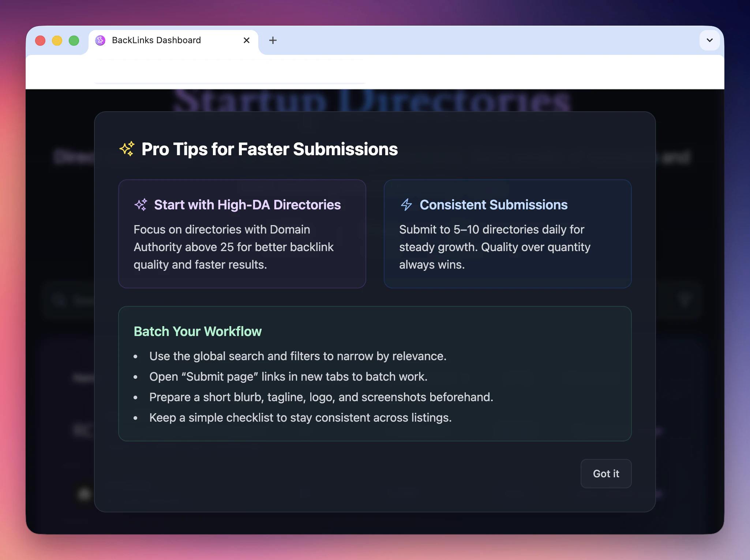Click the Domain Authority above 25 description
Viewport: 750px width, 560px height.
(x=233, y=247)
